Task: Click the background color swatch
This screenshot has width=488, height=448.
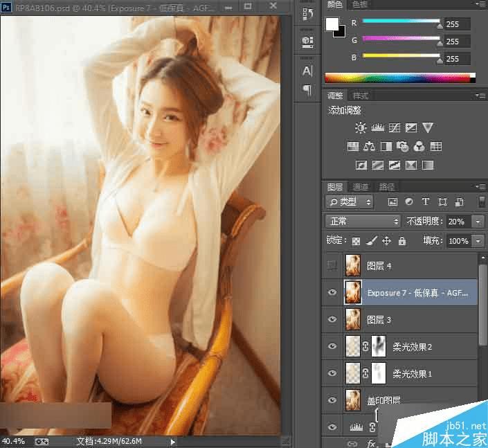Action: point(342,33)
